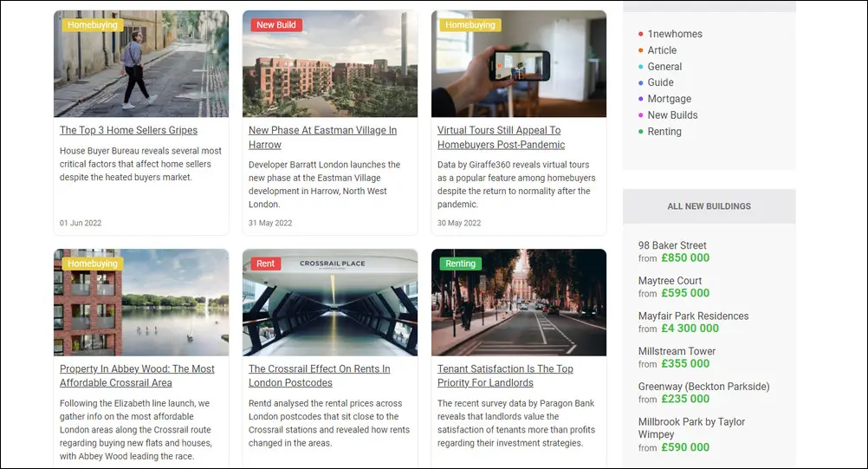Click the green 'Renting' tag badge
The height and width of the screenshot is (469, 868).
click(x=461, y=264)
